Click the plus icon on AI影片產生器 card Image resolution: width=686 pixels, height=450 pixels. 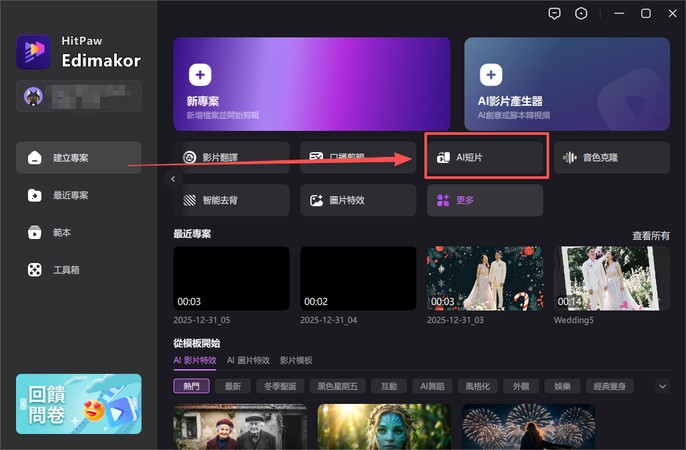(x=491, y=75)
